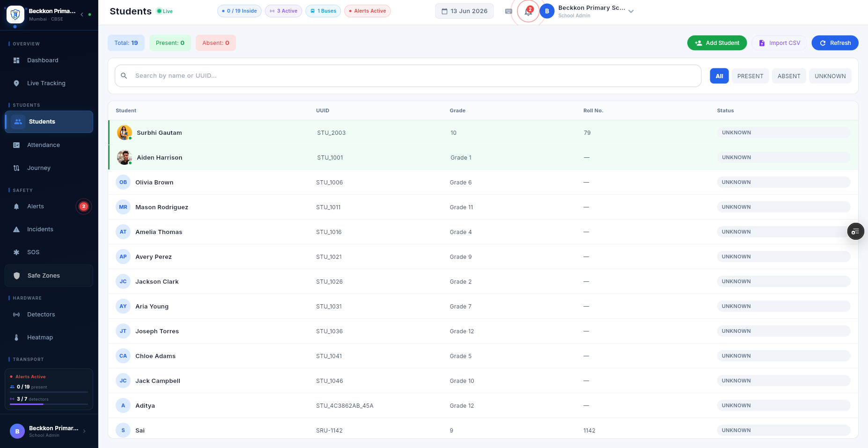Filter students by PRESENT
The width and height of the screenshot is (868, 448).
coord(750,76)
